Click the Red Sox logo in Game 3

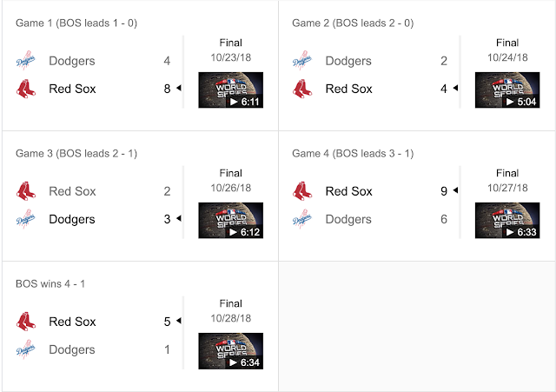pyautogui.click(x=26, y=191)
